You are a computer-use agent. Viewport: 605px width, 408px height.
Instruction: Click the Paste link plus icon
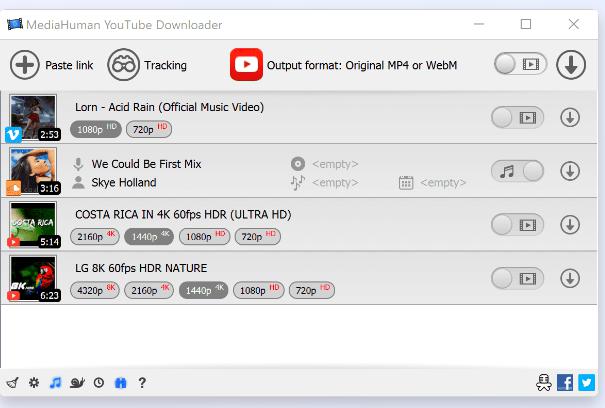pyautogui.click(x=25, y=65)
